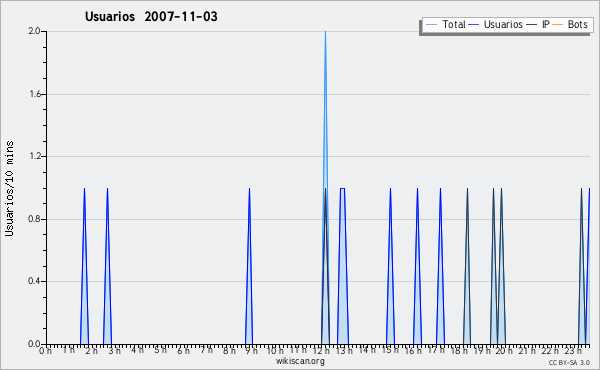This screenshot has height=370, width=600.
Task: Click the blue spike after 17 h
Action: [440, 266]
